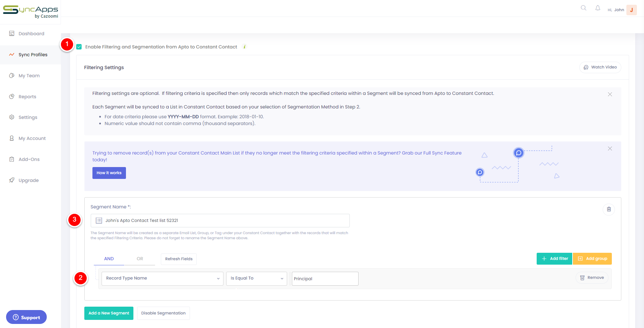This screenshot has height=328, width=644.
Task: Dismiss the filtering settings info notice
Action: [x=610, y=94]
